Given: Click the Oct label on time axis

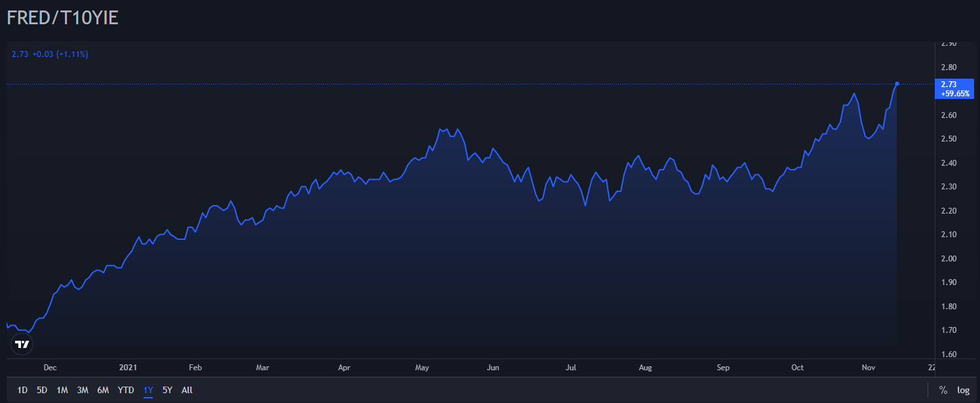Looking at the screenshot, I should 798,368.
